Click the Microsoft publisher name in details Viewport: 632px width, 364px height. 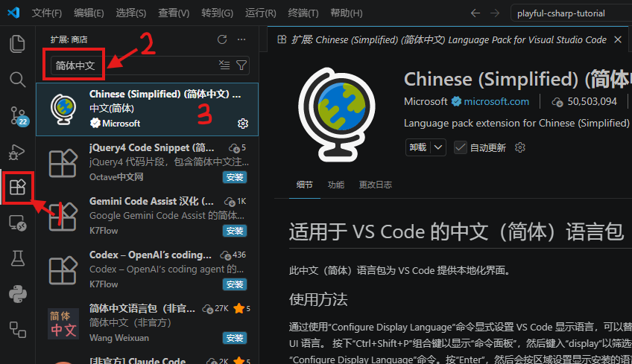(x=426, y=101)
